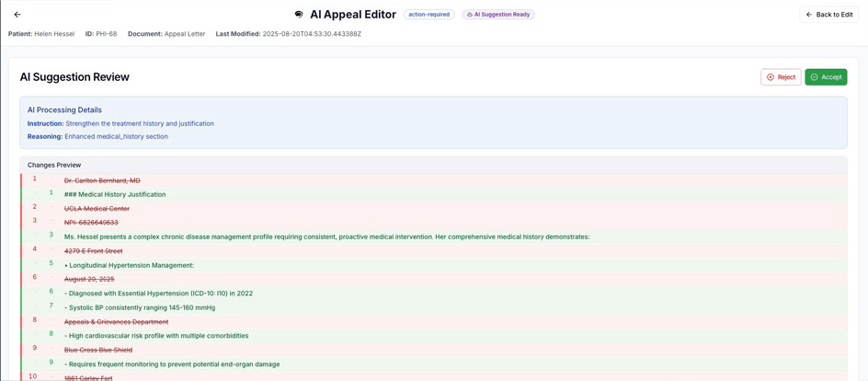The width and height of the screenshot is (868, 381).
Task: Go back using Back to Edit button
Action: click(828, 15)
